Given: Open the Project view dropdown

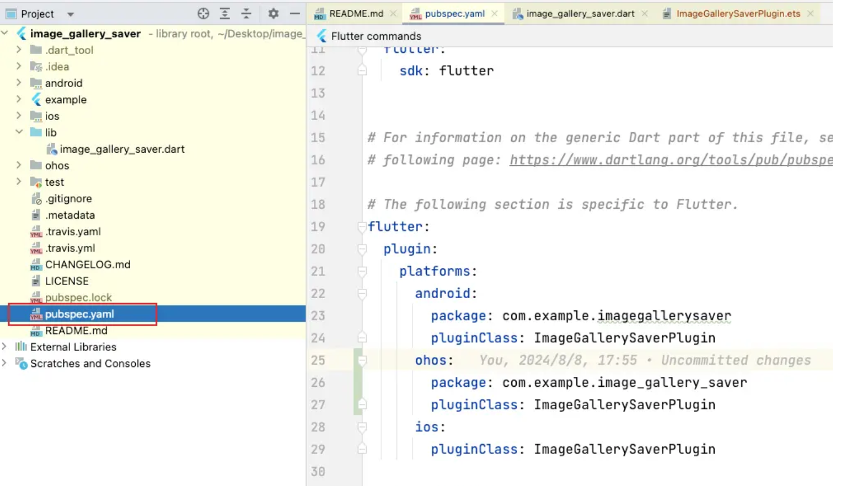Looking at the screenshot, I should pyautogui.click(x=71, y=14).
